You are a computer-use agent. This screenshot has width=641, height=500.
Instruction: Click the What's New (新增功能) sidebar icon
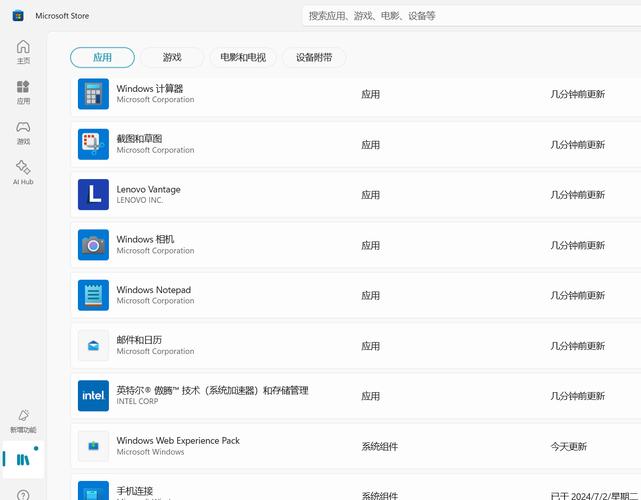tap(23, 421)
